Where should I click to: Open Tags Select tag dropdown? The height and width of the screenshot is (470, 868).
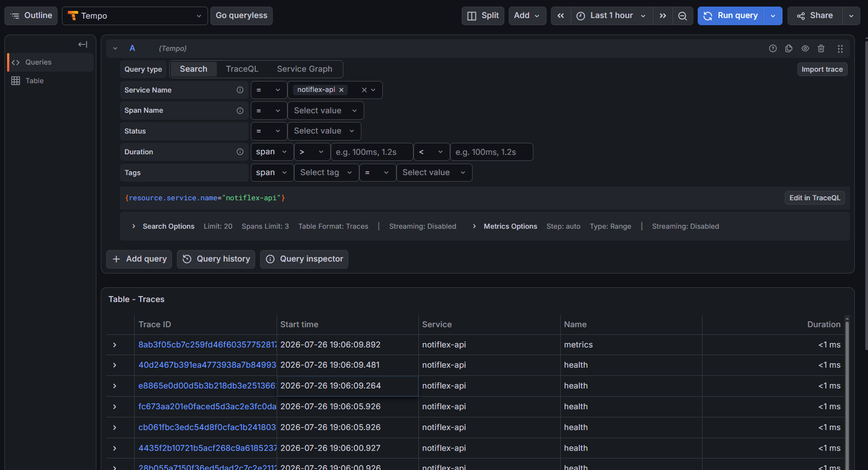click(326, 173)
